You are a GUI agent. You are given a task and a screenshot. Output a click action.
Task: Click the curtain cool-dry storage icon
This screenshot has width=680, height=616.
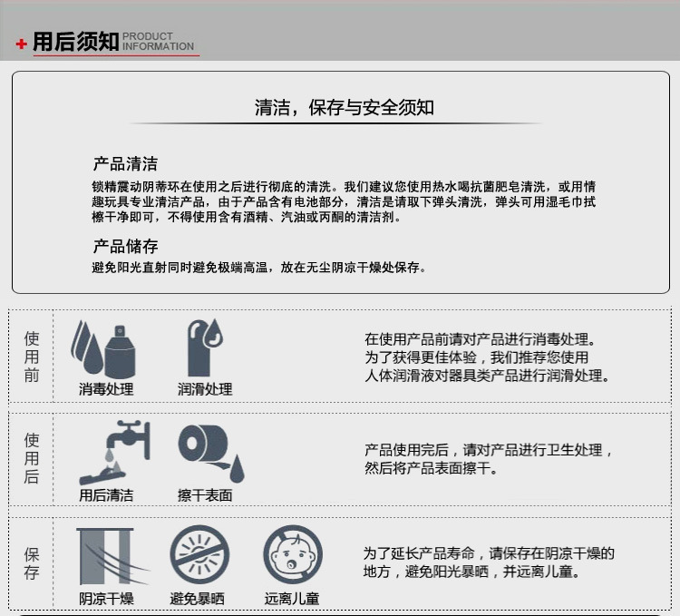(106, 555)
